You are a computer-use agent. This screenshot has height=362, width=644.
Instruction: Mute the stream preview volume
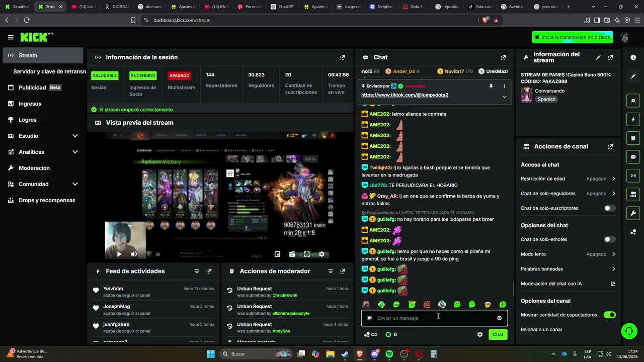(x=134, y=254)
